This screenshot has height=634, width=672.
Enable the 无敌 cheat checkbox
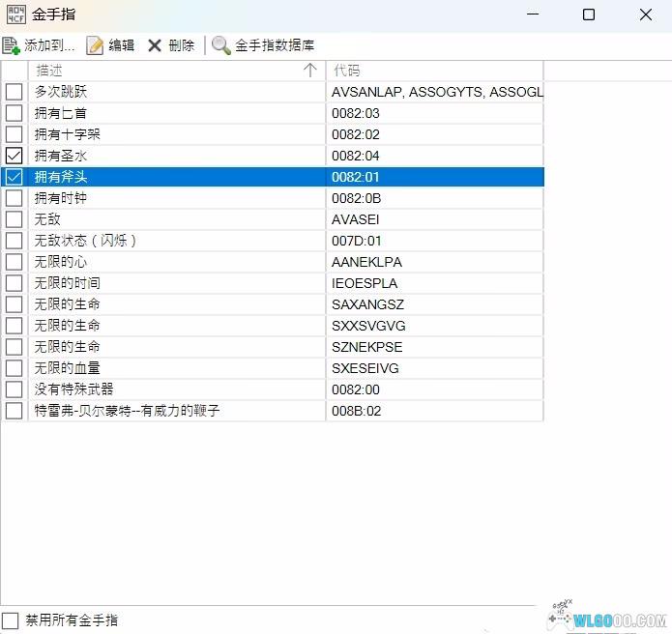[15, 219]
